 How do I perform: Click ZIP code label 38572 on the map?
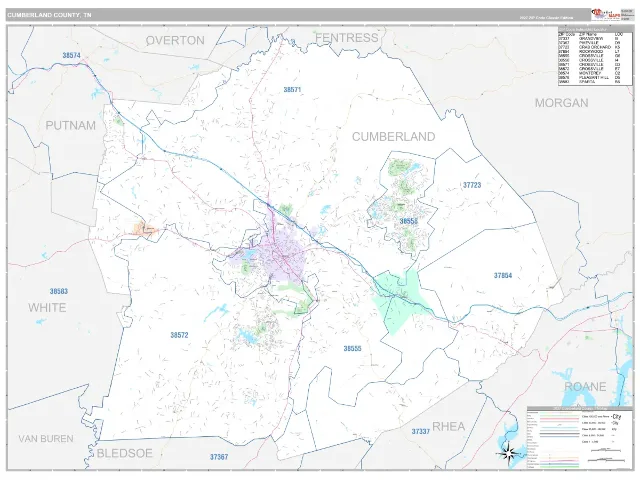(179, 335)
